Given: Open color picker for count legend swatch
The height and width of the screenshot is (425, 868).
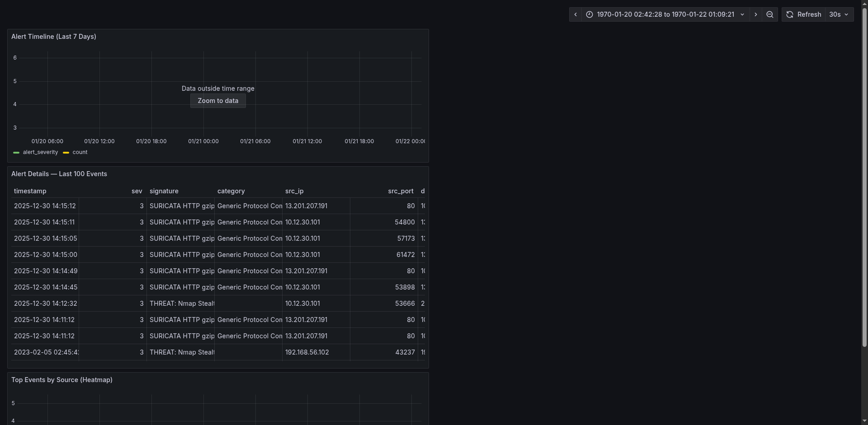Looking at the screenshot, I should tap(66, 153).
